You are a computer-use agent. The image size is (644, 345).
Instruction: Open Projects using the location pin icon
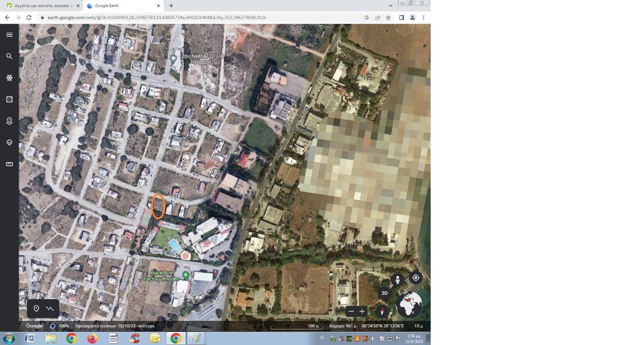[9, 121]
